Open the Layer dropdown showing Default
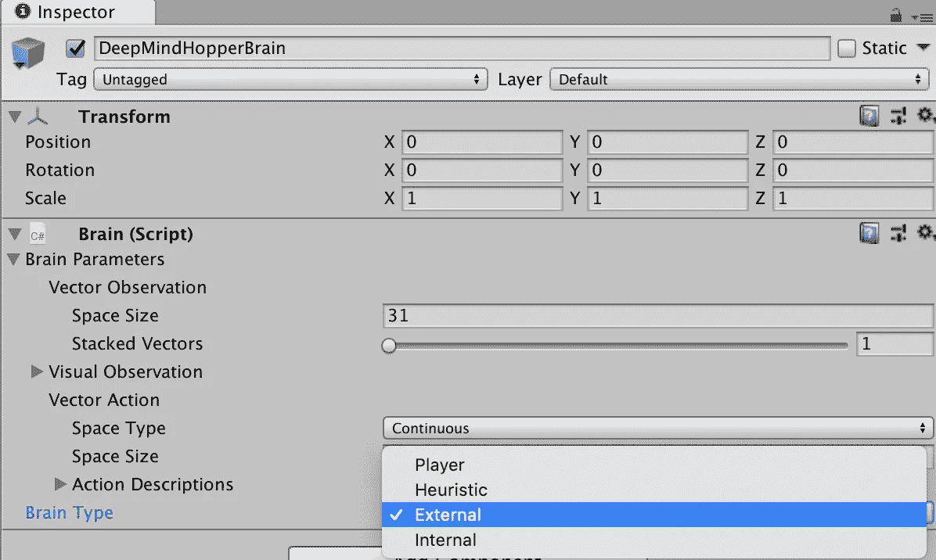This screenshot has height=560, width=936. 739,79
